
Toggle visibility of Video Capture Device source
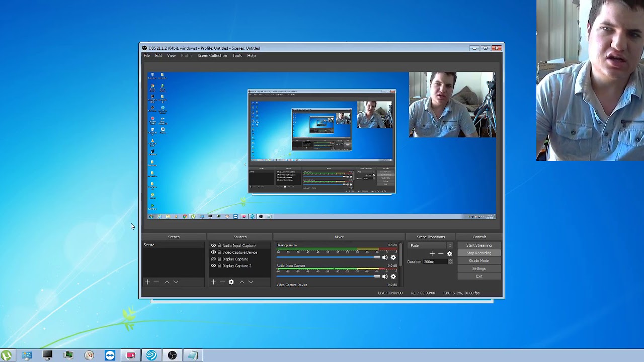(213, 252)
